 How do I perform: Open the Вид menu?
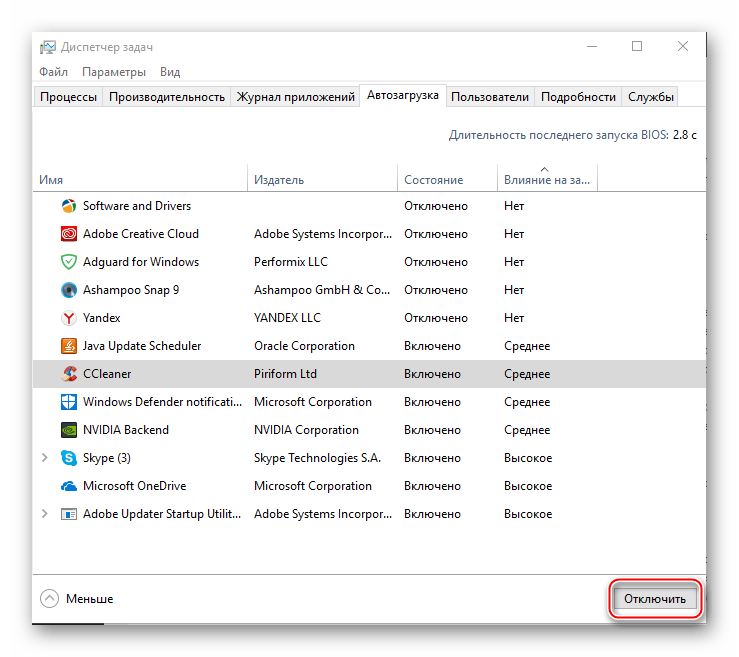pos(170,72)
